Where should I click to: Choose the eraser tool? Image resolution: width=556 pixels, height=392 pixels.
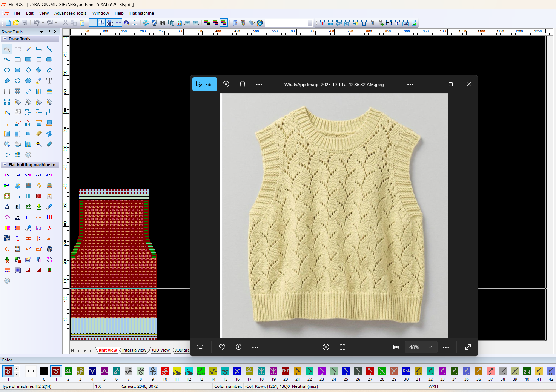point(49,144)
